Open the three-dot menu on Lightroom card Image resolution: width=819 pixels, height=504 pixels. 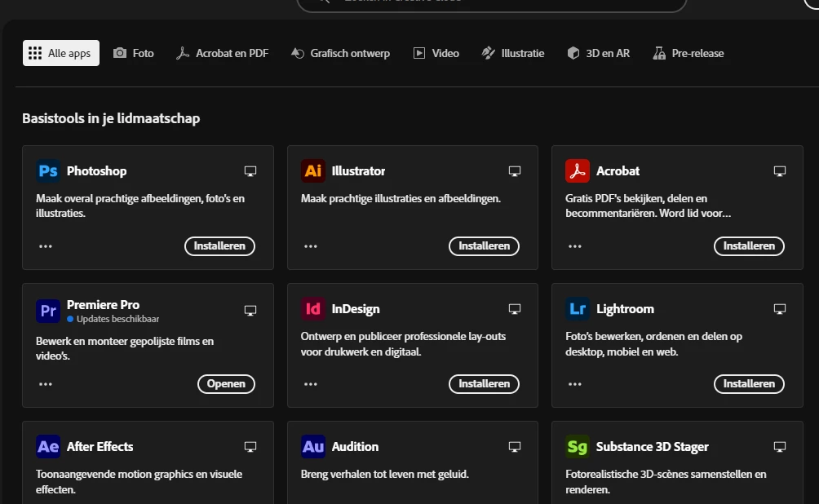point(574,384)
